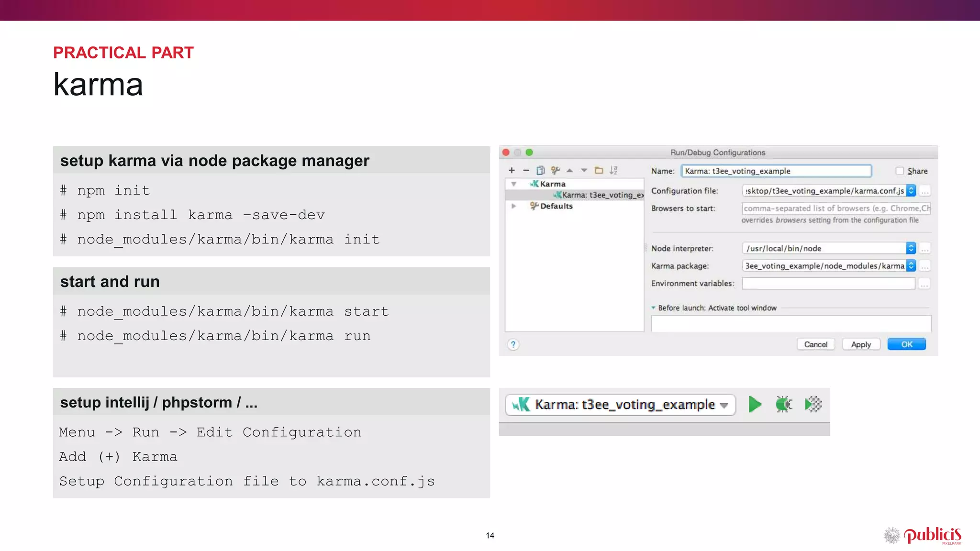
Task: Open the environment variables editor ellipsis
Action: coord(924,284)
